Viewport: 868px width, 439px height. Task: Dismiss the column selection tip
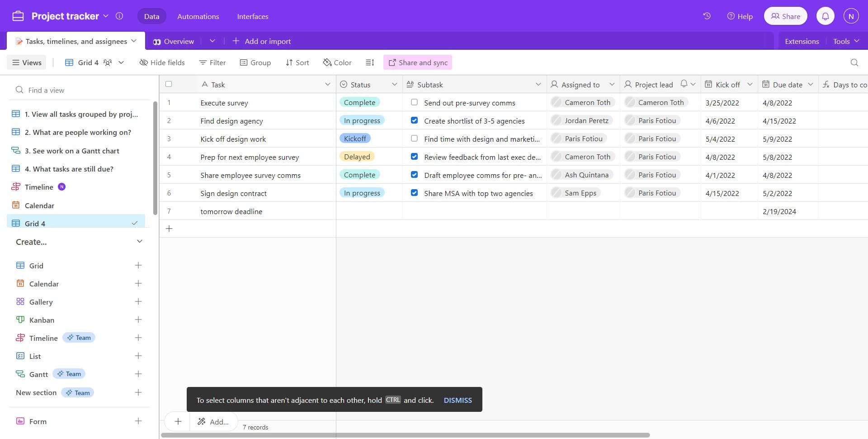coord(458,400)
